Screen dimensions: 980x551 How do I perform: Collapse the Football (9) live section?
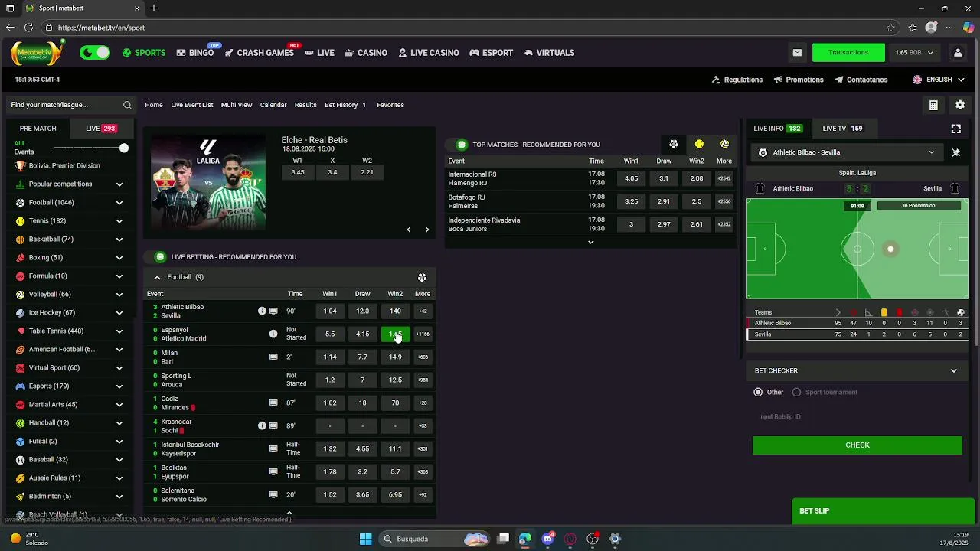[x=157, y=277]
